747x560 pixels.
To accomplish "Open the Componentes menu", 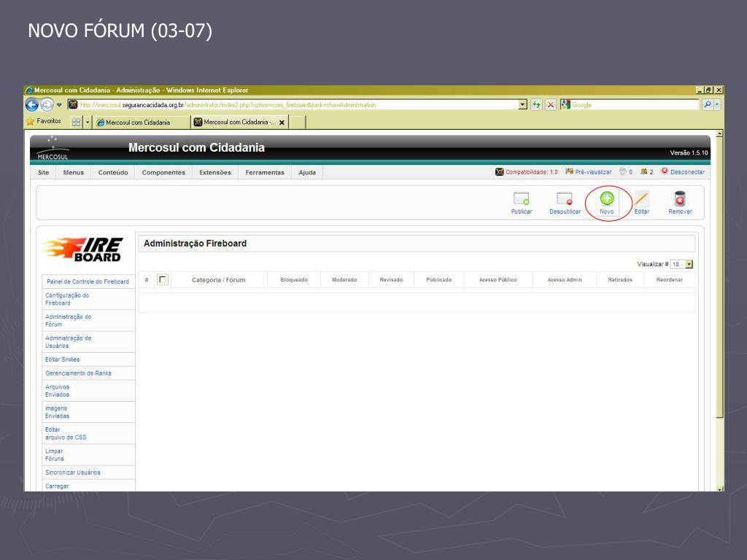I will click(163, 172).
